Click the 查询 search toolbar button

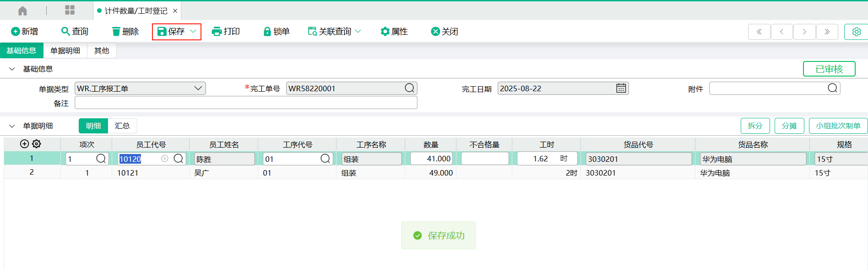tap(75, 31)
